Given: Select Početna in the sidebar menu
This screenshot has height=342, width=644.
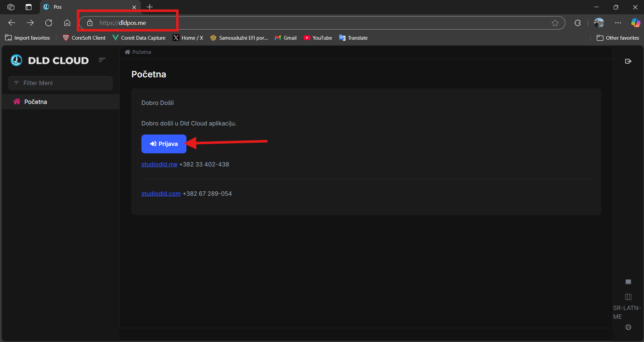Looking at the screenshot, I should pyautogui.click(x=60, y=102).
